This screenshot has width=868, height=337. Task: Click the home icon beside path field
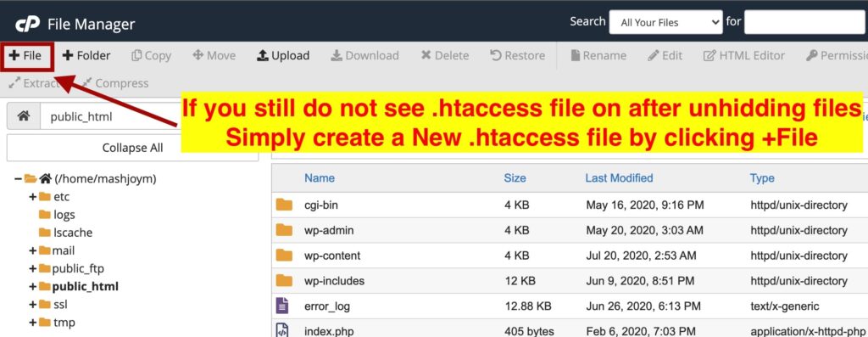[x=23, y=116]
